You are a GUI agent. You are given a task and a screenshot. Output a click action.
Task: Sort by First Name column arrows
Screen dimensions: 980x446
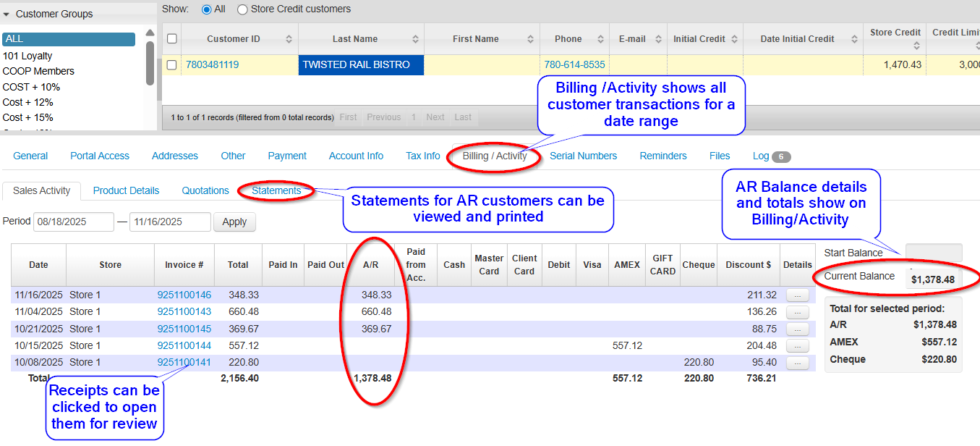tap(532, 39)
